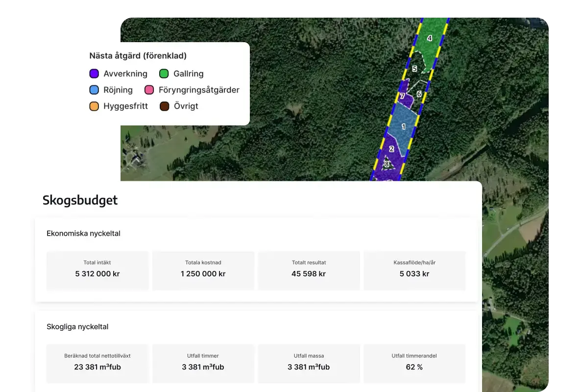The width and height of the screenshot is (582, 392).
Task: Select forest stand 8 on the map
Action: click(387, 164)
